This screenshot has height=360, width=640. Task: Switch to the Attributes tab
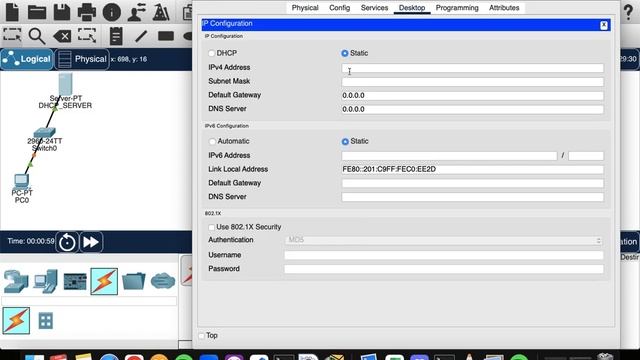[x=504, y=8]
